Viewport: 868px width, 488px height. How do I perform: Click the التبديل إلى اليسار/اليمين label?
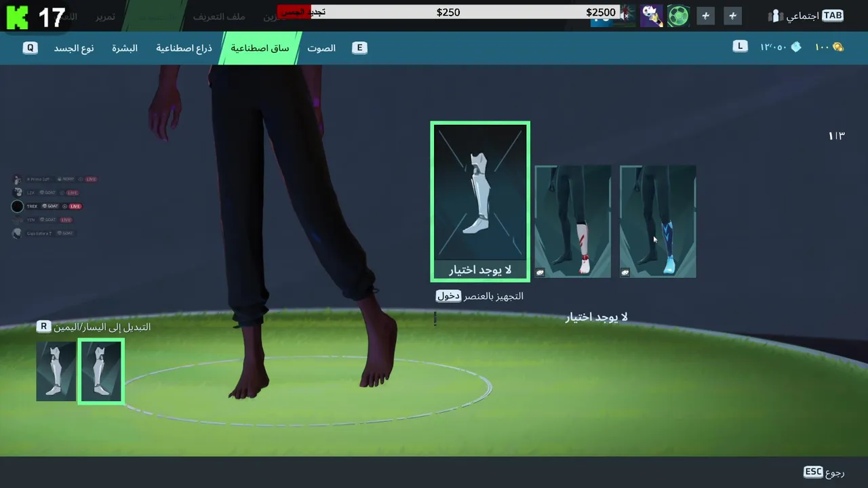point(102,327)
